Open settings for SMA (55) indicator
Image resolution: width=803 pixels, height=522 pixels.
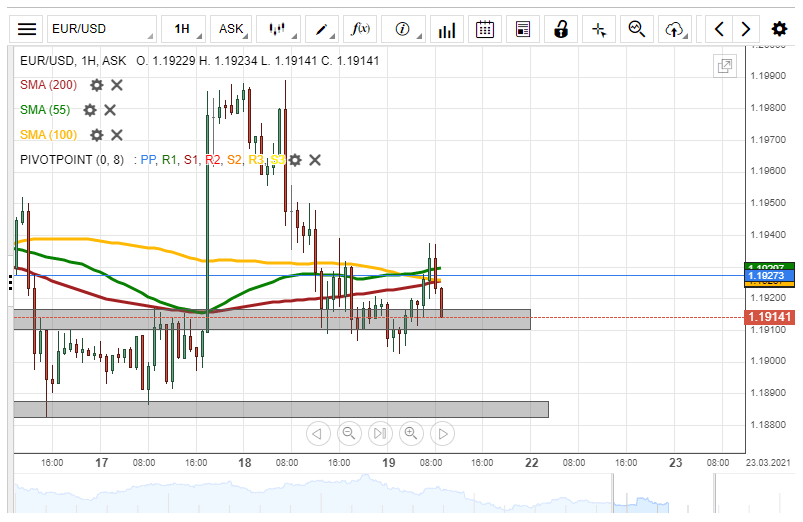89,110
